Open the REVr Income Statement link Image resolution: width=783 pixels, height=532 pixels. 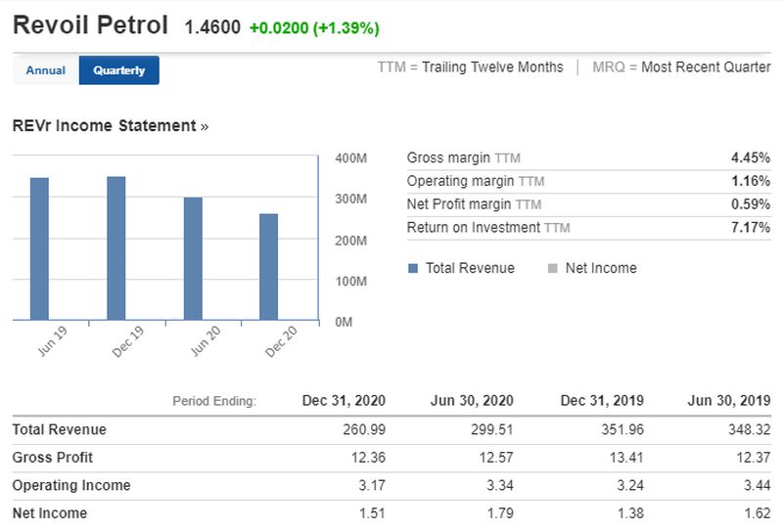pos(110,126)
